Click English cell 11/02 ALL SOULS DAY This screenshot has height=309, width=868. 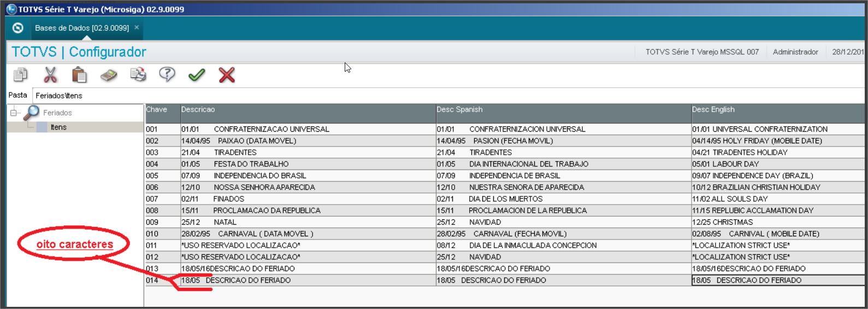tap(778, 199)
